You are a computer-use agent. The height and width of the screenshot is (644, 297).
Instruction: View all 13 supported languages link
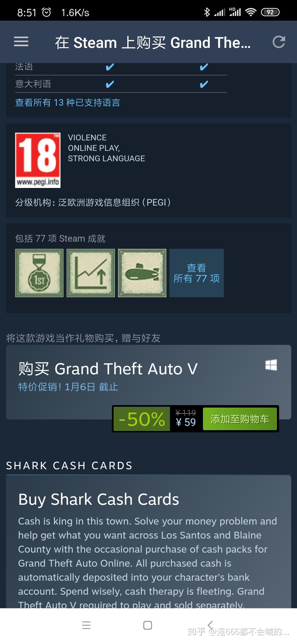pyautogui.click(x=68, y=103)
